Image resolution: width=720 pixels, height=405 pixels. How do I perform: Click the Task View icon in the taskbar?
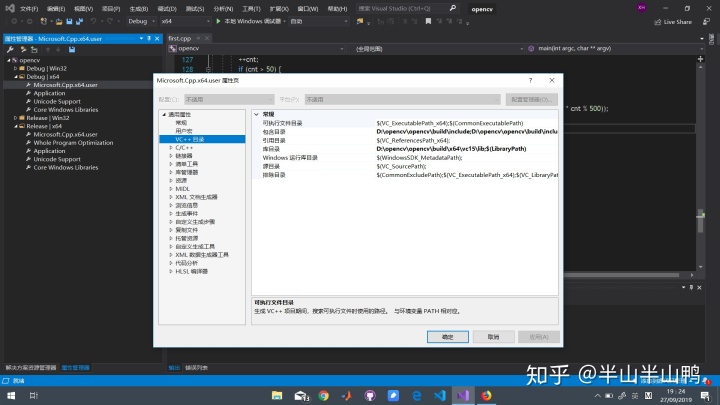point(34,395)
